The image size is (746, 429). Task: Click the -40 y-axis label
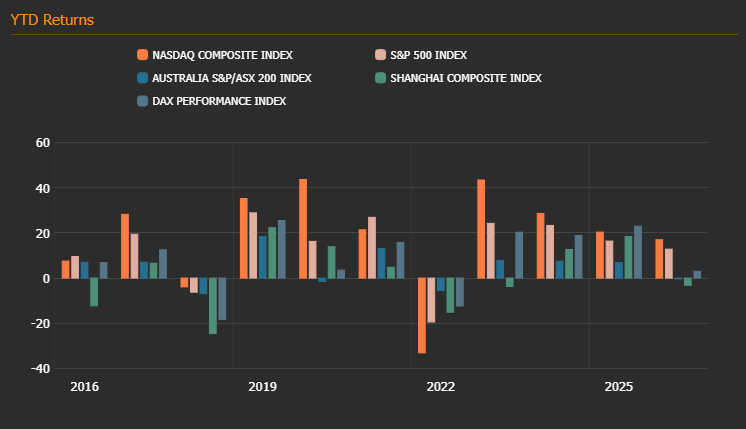tap(40, 369)
